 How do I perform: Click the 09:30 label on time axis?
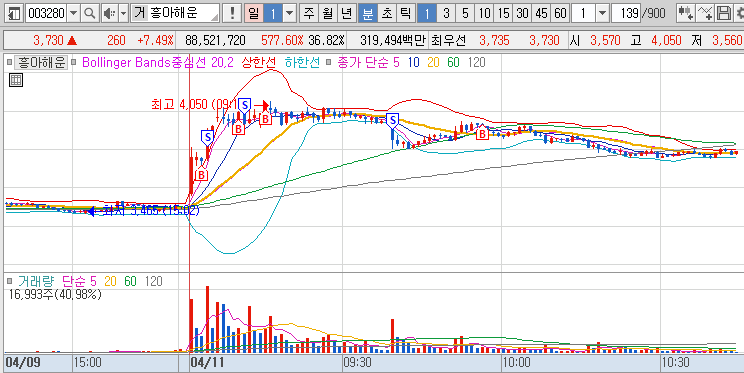358,363
